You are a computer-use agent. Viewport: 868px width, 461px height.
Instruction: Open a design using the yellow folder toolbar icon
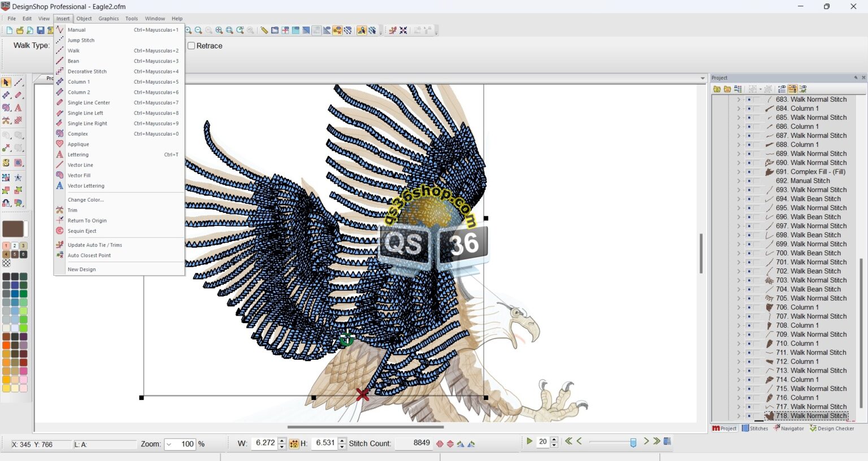point(19,30)
